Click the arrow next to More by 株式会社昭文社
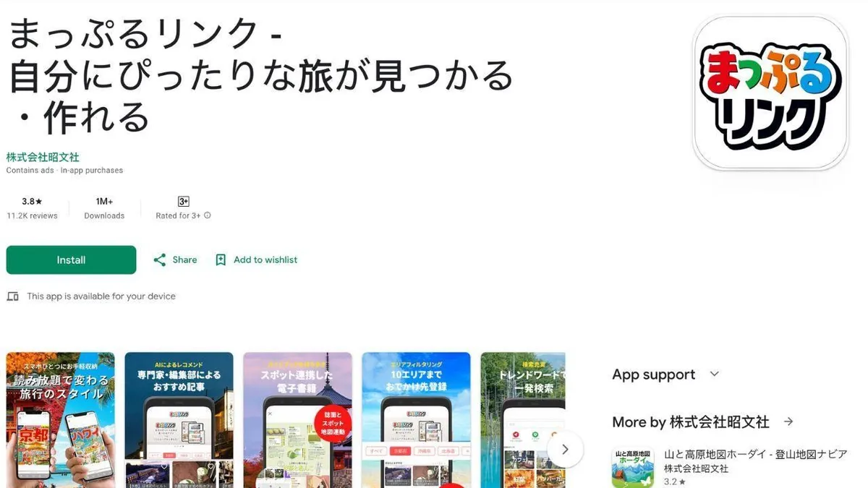 [788, 421]
